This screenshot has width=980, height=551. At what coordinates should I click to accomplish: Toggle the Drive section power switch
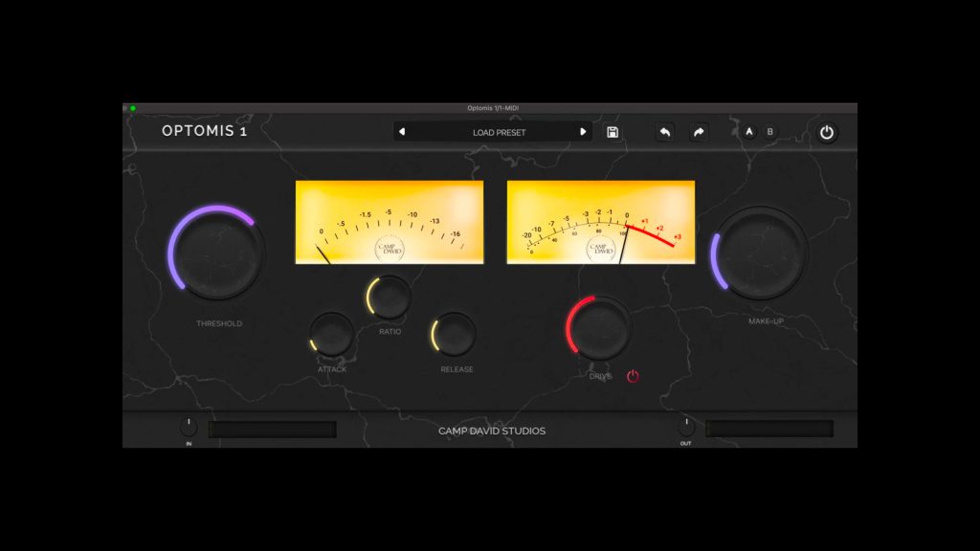point(632,376)
